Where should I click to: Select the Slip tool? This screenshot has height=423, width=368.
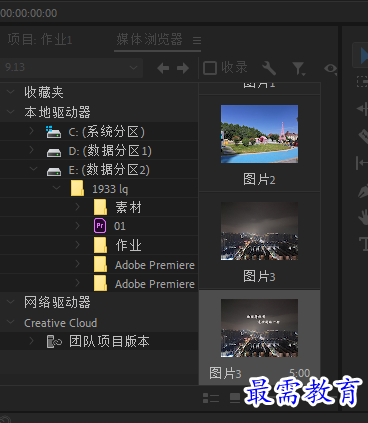click(x=362, y=164)
